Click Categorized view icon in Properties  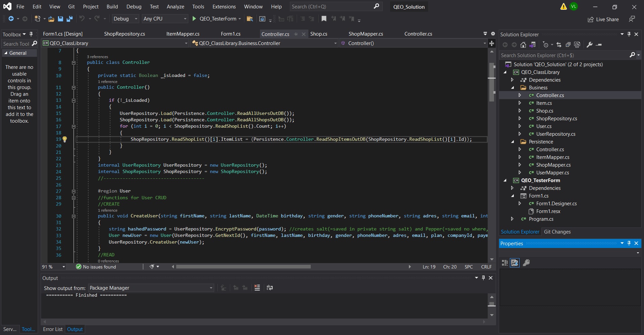pyautogui.click(x=505, y=263)
